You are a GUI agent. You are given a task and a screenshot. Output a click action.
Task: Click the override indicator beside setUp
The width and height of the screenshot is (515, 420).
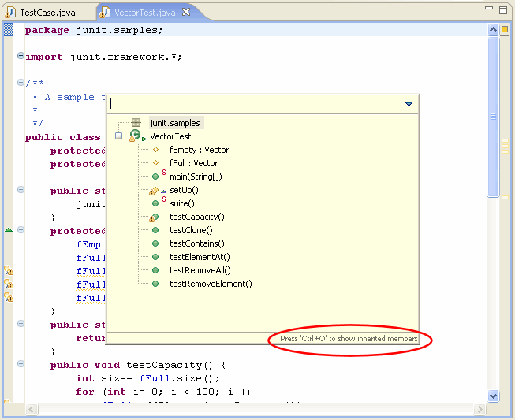(x=9, y=229)
